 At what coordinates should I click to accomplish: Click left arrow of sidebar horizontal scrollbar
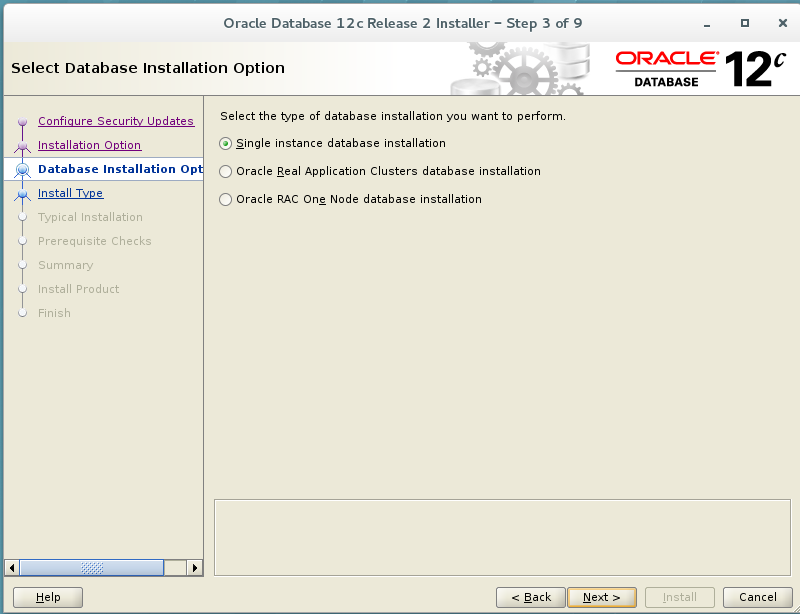coord(12,568)
